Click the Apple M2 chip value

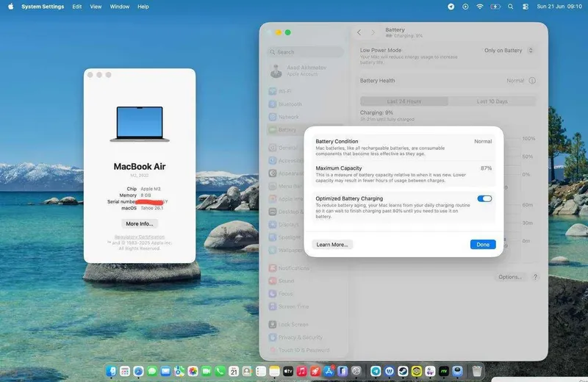151,189
